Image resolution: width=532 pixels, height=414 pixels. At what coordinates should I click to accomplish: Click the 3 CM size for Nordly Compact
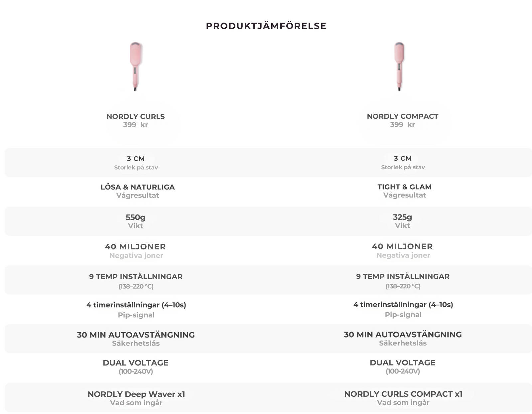(403, 159)
